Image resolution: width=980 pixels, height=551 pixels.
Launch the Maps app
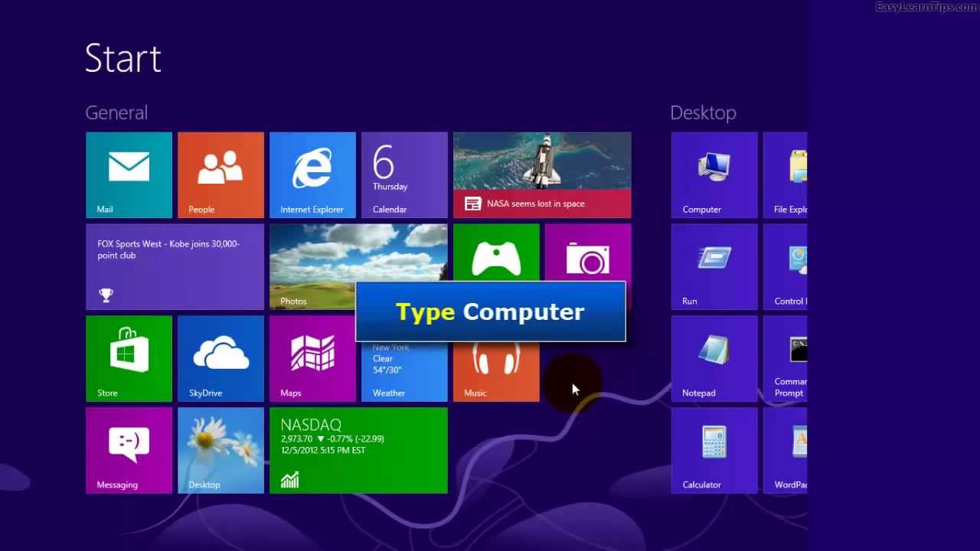click(x=312, y=358)
